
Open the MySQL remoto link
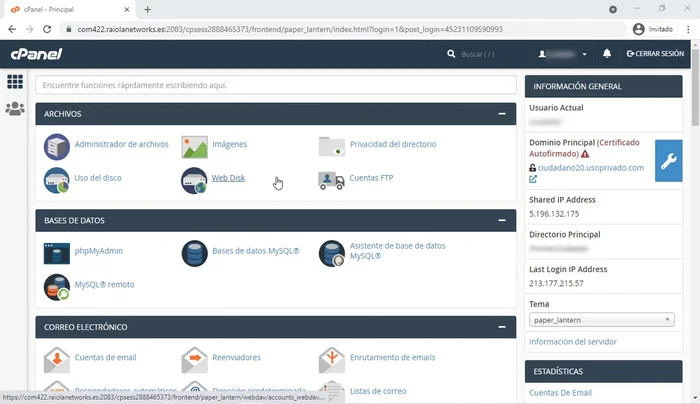pos(104,284)
